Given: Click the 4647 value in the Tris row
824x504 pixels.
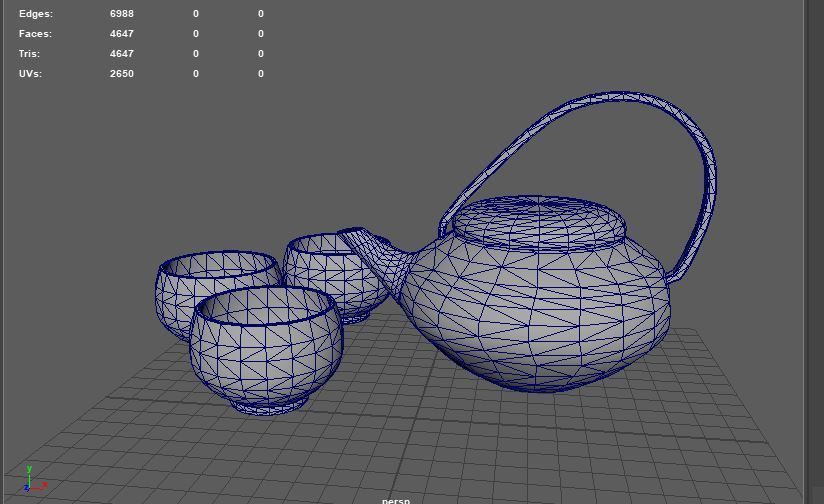Looking at the screenshot, I should pyautogui.click(x=121, y=54).
